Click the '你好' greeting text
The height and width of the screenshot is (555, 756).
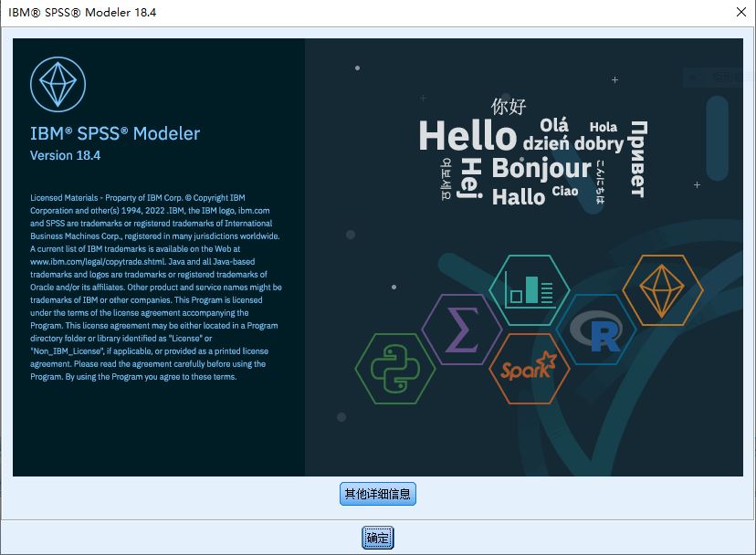point(509,106)
